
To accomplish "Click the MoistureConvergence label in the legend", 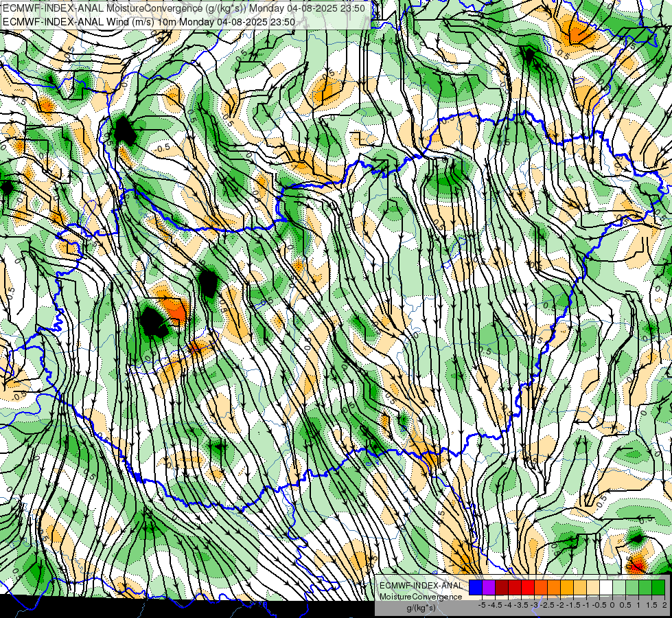I will [421, 597].
